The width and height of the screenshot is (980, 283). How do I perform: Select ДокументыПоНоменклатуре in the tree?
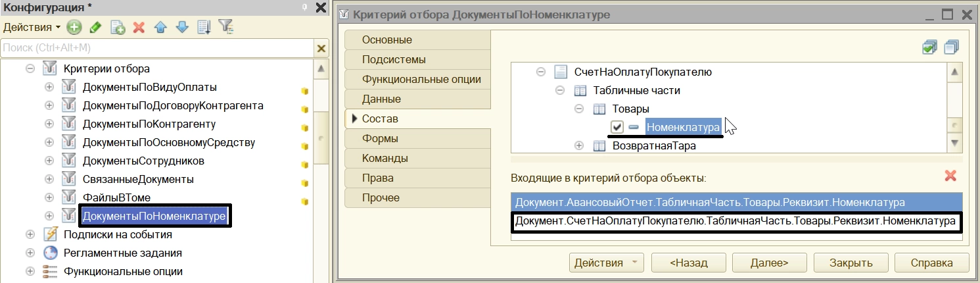tap(154, 216)
